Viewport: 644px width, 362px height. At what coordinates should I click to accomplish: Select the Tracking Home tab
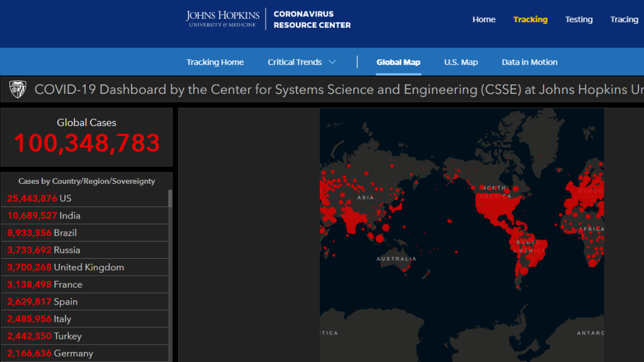[x=215, y=62]
